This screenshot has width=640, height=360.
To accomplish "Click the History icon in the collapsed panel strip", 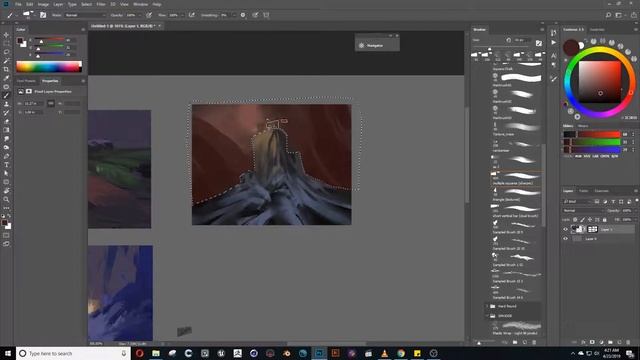I will pyautogui.click(x=553, y=33).
